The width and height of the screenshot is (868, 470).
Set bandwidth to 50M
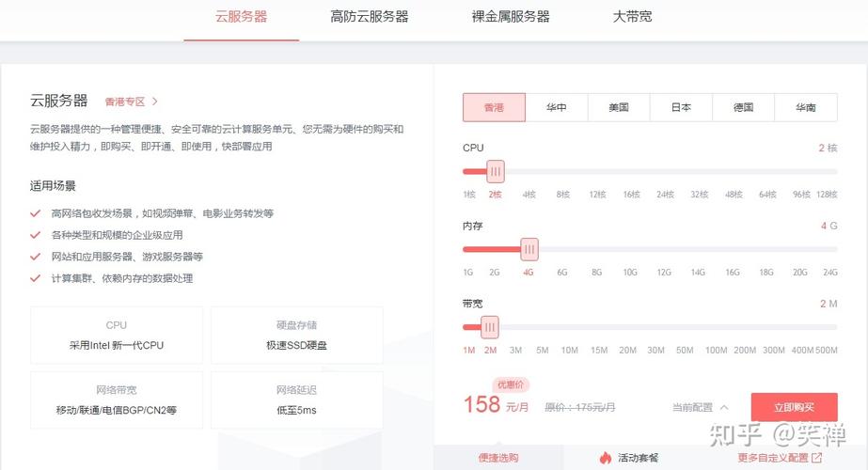pos(685,351)
